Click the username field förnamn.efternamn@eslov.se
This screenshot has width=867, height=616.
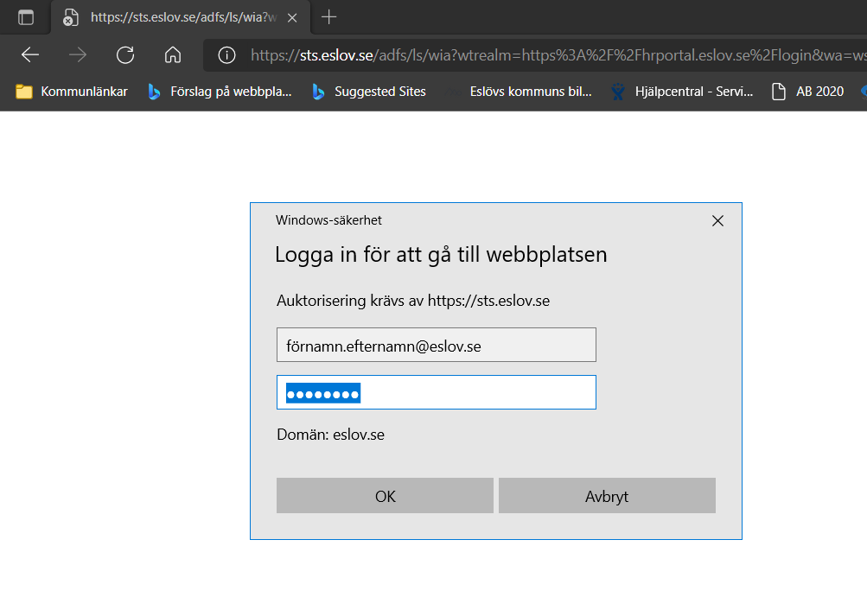point(437,346)
